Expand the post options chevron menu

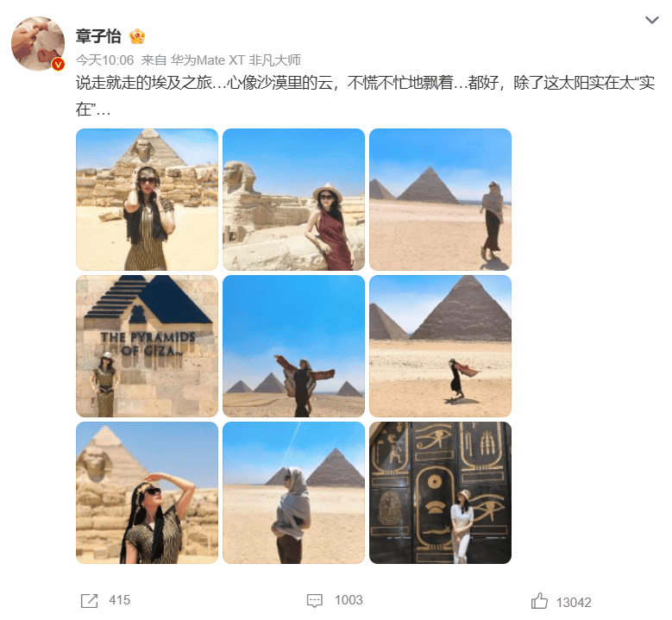point(652,20)
